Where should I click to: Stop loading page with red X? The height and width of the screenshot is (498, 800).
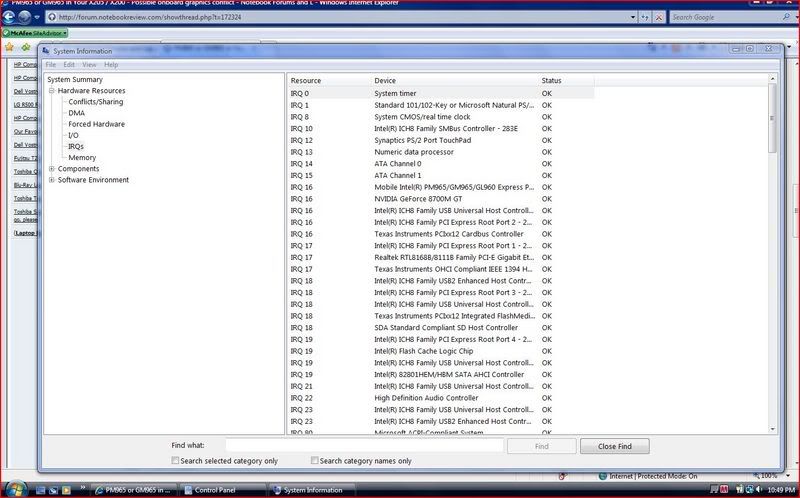click(x=659, y=17)
